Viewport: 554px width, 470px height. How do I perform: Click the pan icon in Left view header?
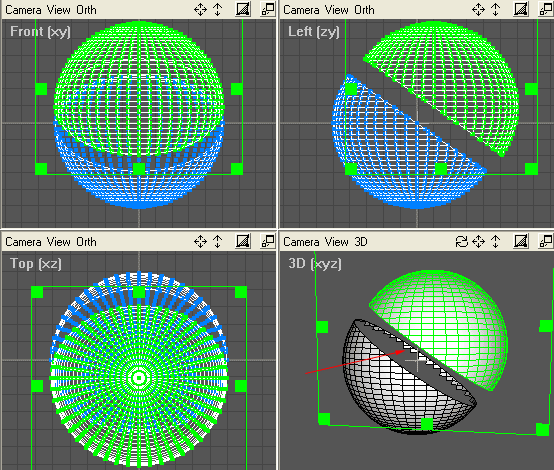click(x=478, y=10)
